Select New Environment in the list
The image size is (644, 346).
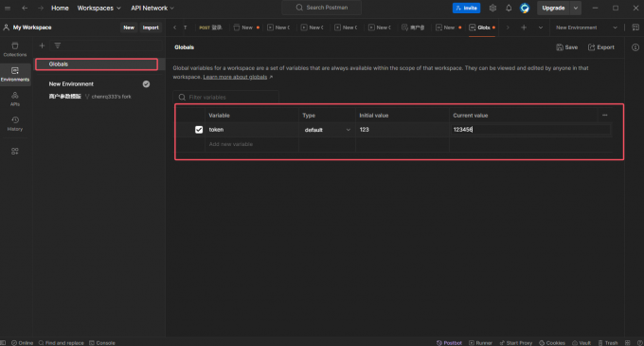71,83
